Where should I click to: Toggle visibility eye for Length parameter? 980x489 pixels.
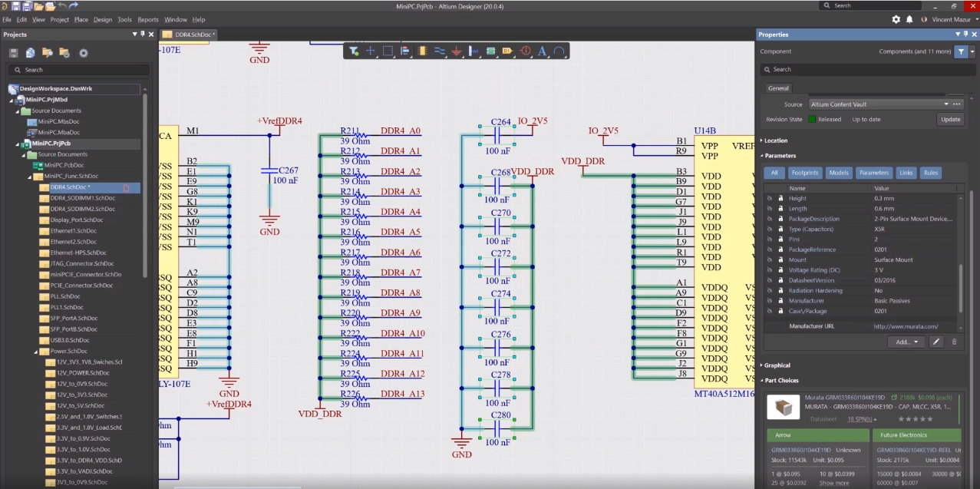[769, 208]
